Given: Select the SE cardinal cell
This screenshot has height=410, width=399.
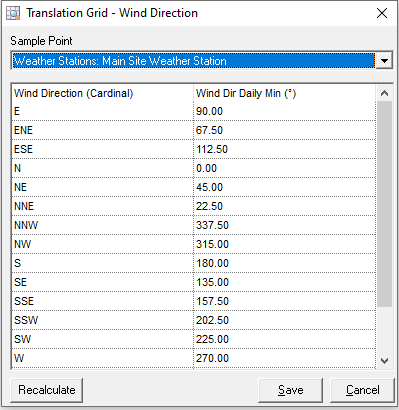Looking at the screenshot, I should (103, 282).
